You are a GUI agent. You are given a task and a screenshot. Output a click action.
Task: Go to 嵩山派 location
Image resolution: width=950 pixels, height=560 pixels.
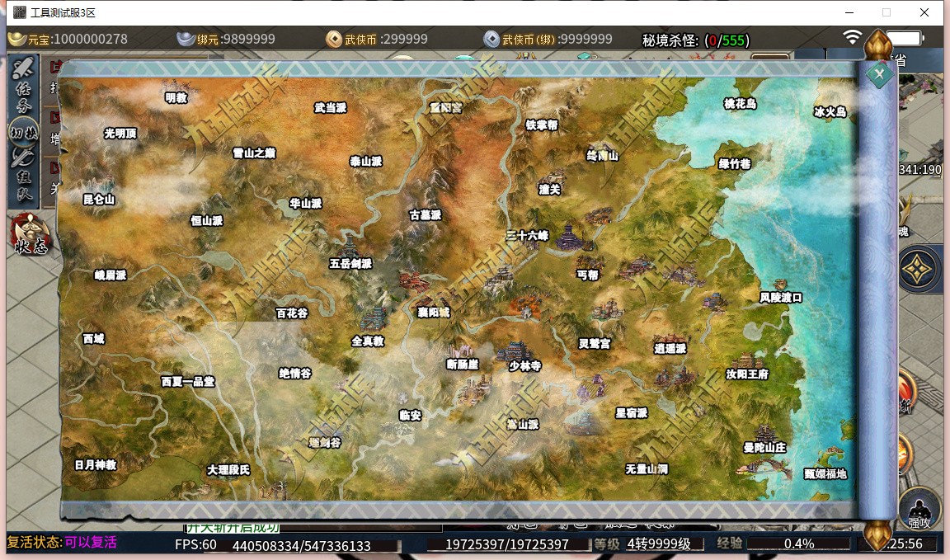click(523, 425)
